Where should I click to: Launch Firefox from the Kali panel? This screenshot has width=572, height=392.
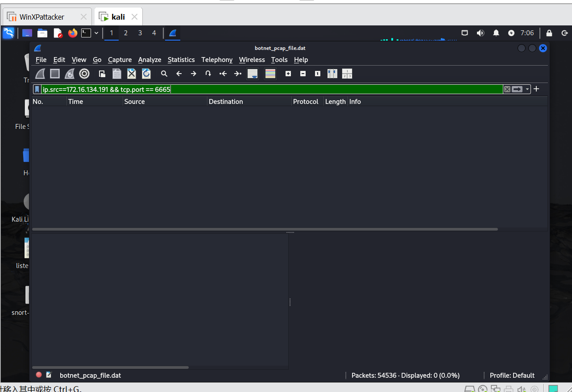(72, 33)
